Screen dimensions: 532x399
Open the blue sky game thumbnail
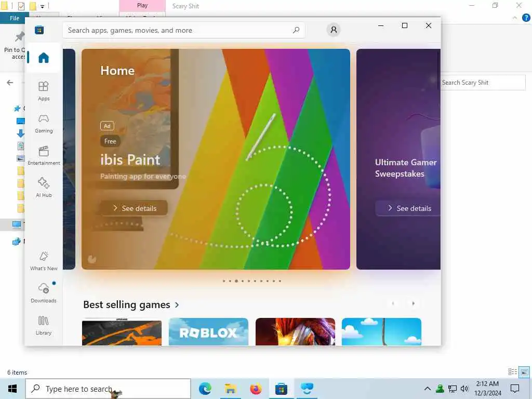381,331
